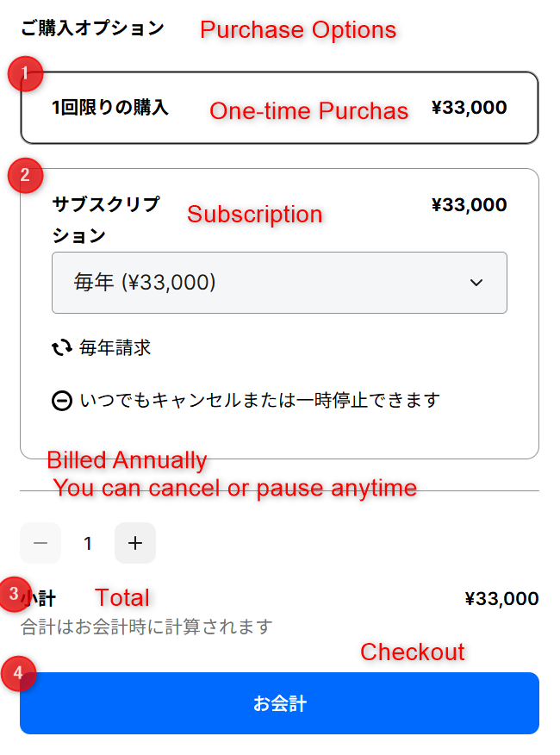This screenshot has height=755, width=560.
Task: Choose the サブスクリプション subscription option
Action: point(106,205)
